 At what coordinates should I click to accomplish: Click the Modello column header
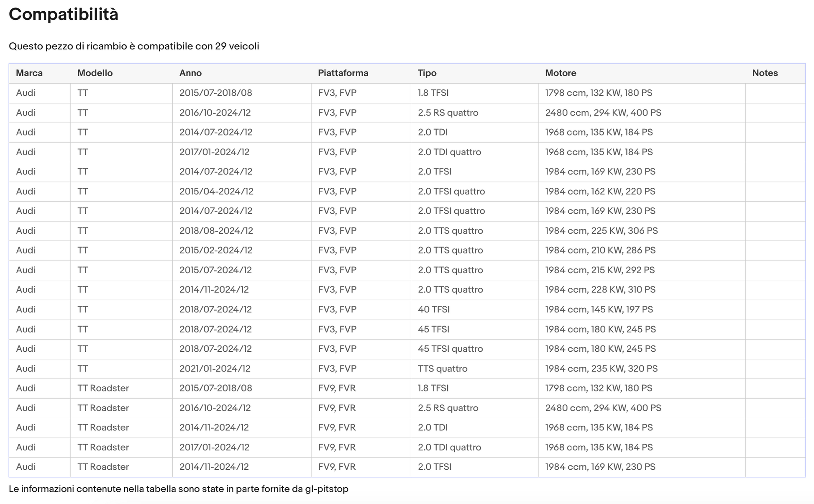[95, 73]
